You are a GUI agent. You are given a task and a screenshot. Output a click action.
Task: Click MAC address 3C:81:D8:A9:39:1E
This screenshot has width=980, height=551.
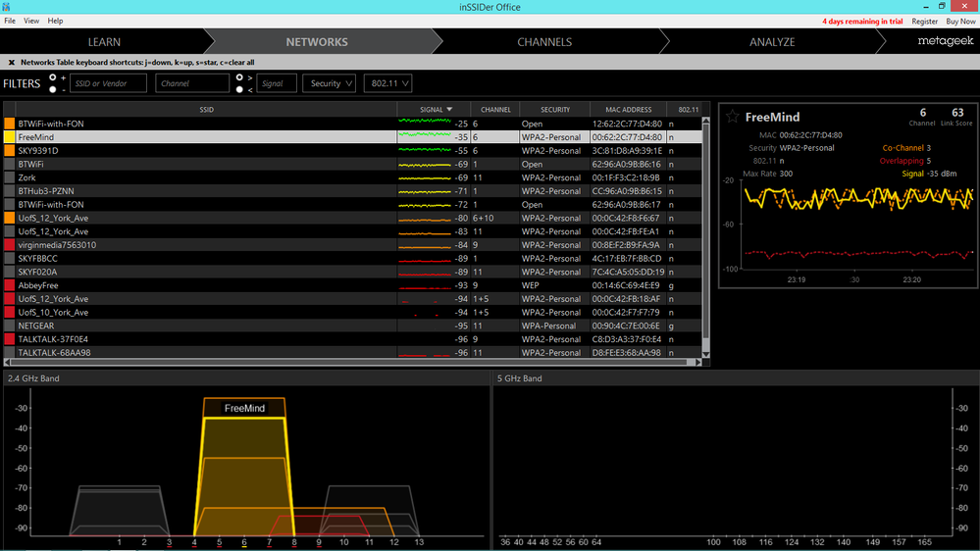tap(627, 151)
